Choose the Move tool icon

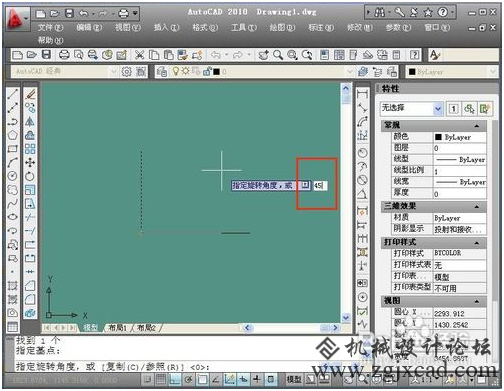[x=30, y=163]
